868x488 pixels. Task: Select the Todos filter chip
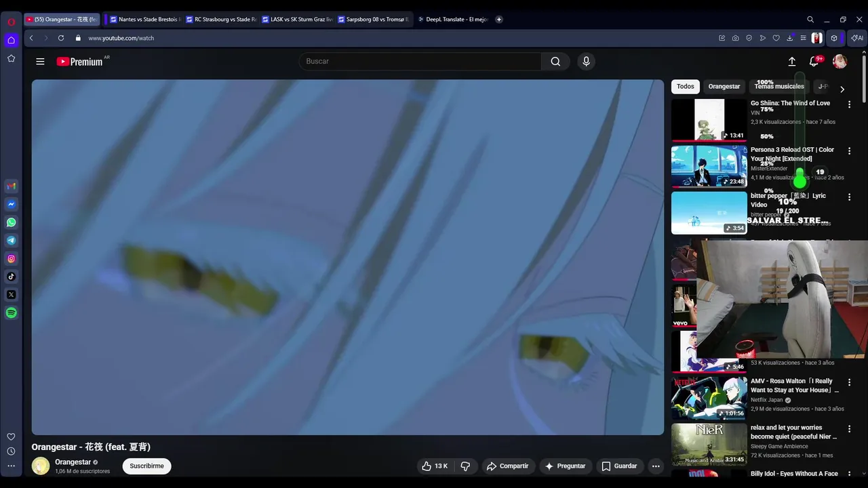(686, 87)
